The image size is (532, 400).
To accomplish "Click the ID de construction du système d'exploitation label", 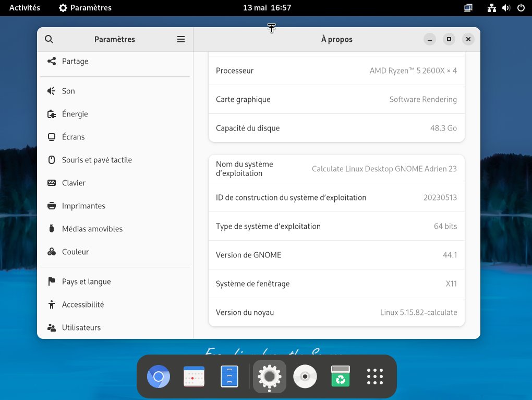I will (x=291, y=197).
